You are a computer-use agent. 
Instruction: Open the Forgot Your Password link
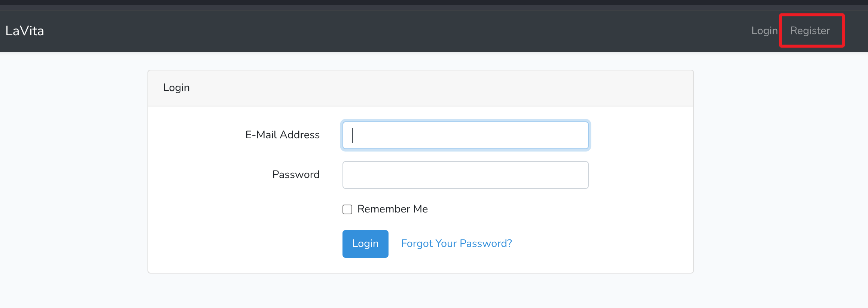click(x=456, y=244)
